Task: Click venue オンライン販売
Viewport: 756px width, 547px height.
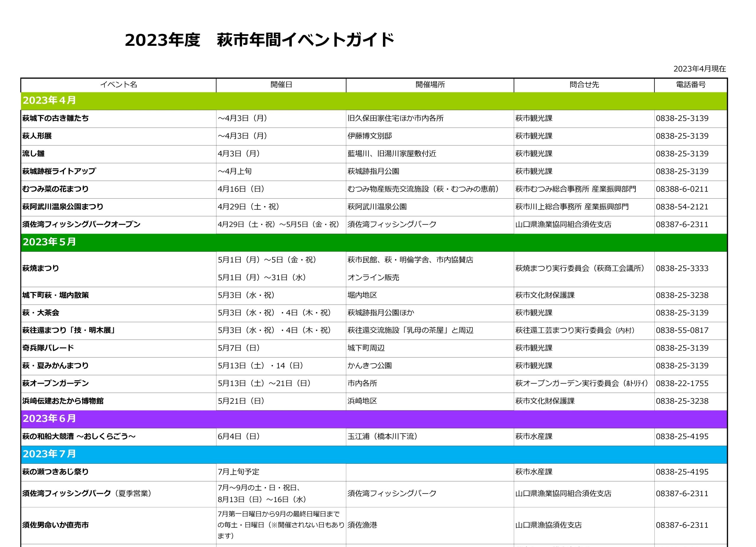Action: pos(373,277)
